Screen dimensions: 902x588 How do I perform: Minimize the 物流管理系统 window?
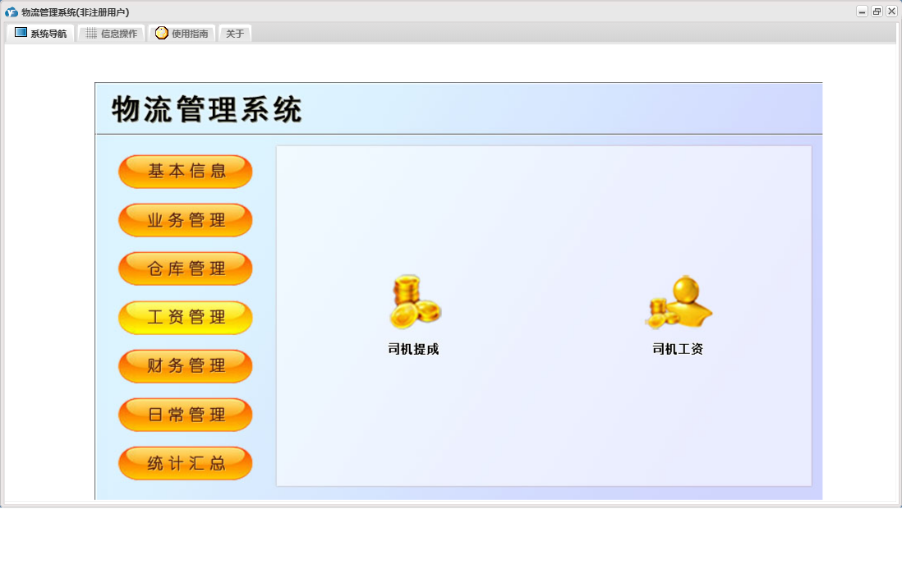pos(862,11)
